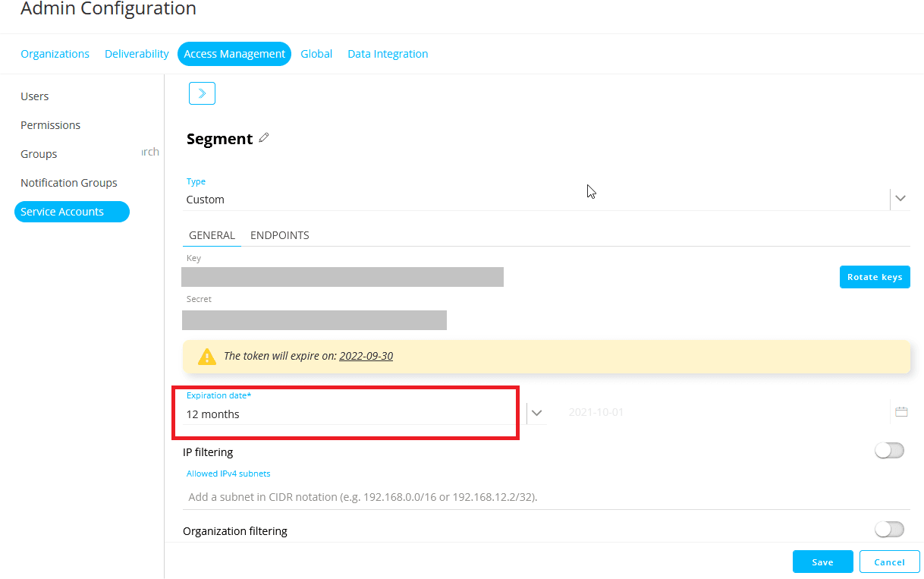Open the Users settings page

tap(34, 96)
